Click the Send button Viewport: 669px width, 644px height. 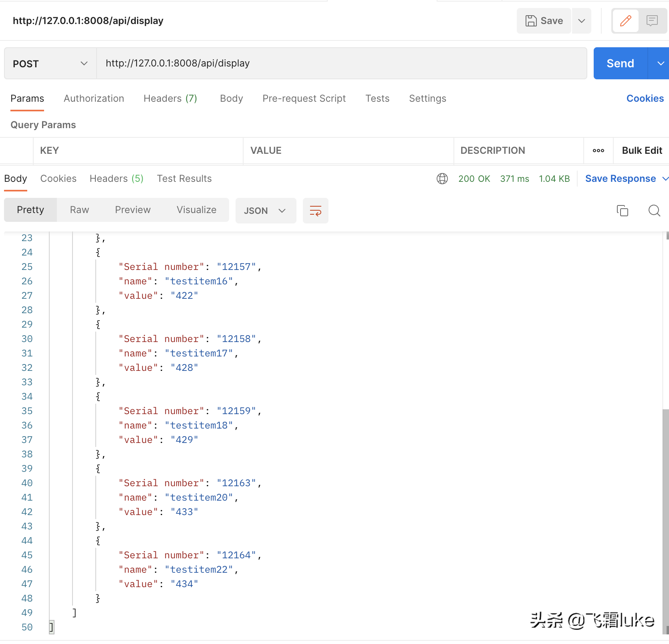[x=620, y=63]
